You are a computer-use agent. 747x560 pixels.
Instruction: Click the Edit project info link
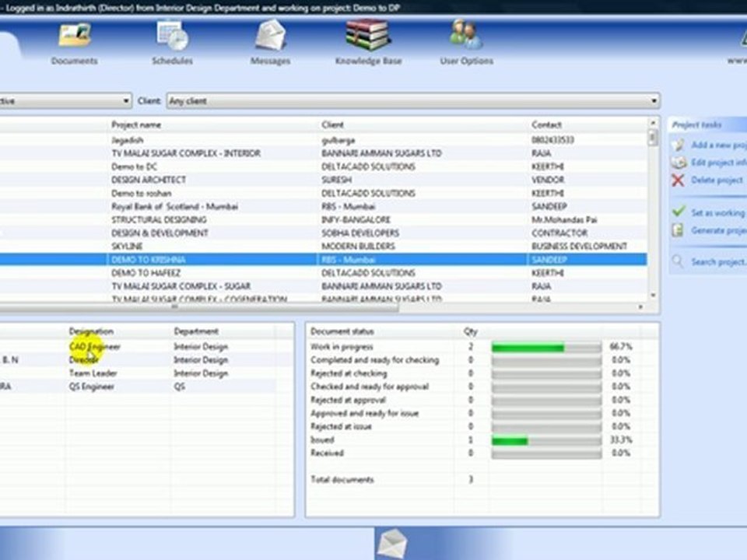click(x=719, y=163)
